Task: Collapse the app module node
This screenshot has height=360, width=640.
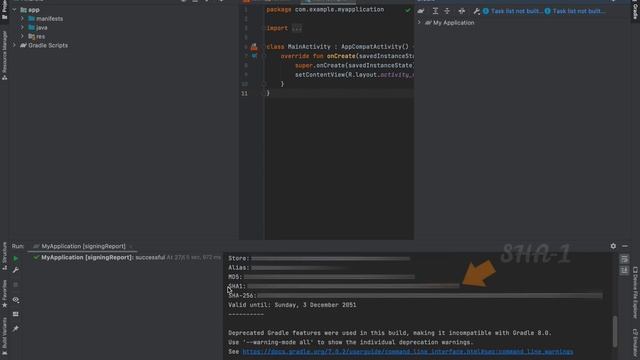Action: [x=15, y=10]
